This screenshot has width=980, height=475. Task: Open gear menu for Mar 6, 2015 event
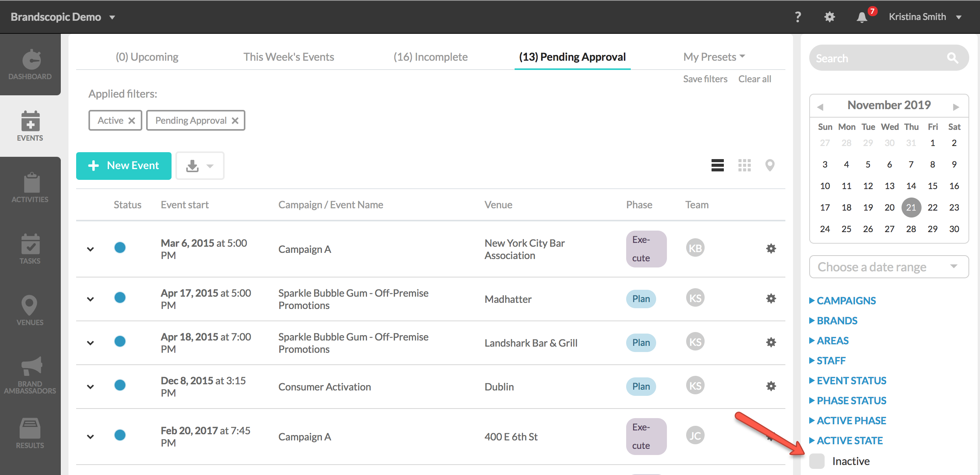pyautogui.click(x=771, y=249)
